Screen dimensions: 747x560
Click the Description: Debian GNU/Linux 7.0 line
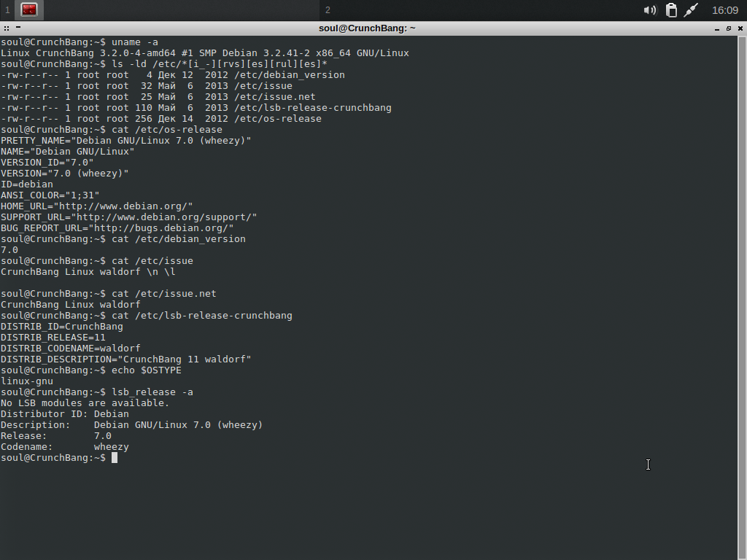(x=131, y=425)
